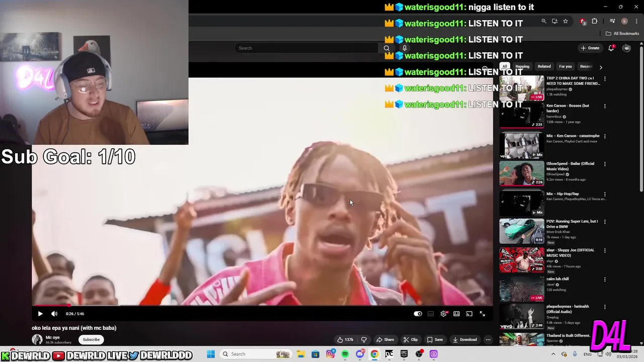
Task: Open Windows Start menu
Action: coord(211,354)
